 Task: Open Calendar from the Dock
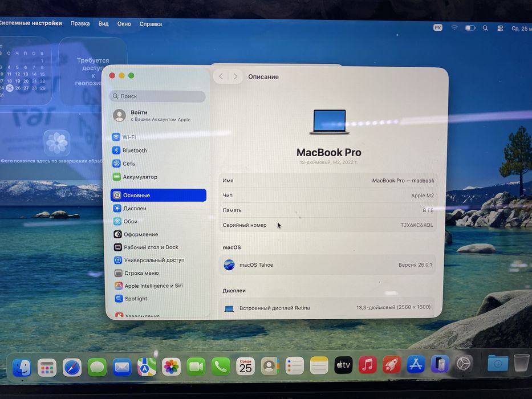coord(245,366)
